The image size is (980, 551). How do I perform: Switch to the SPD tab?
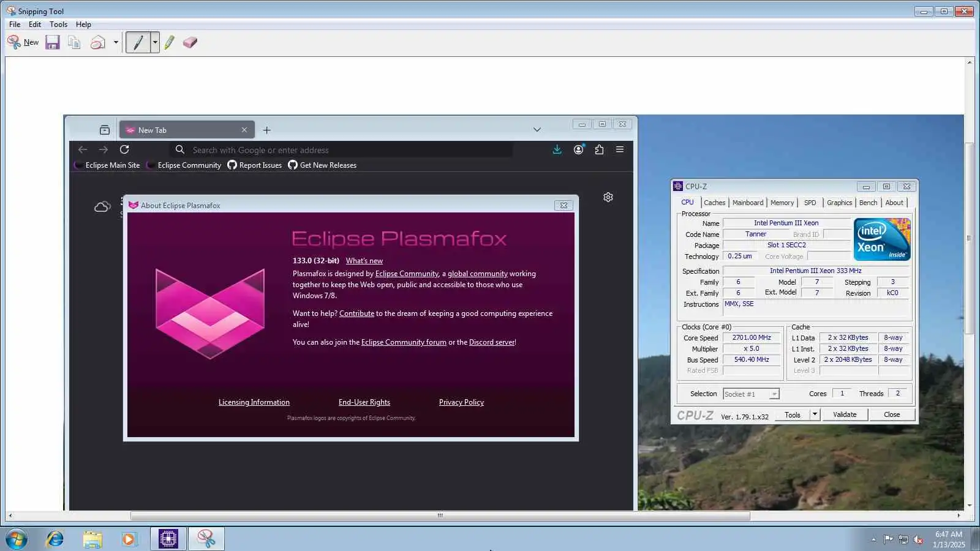(810, 203)
